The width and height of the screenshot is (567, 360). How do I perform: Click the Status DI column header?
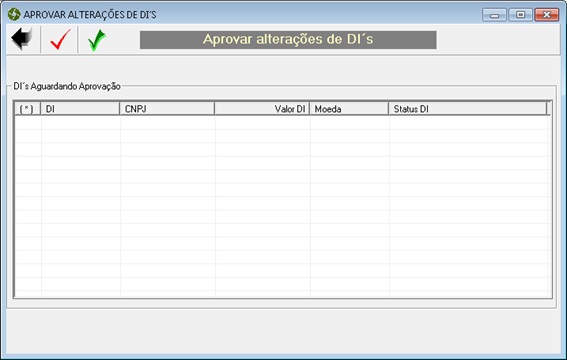click(x=468, y=109)
